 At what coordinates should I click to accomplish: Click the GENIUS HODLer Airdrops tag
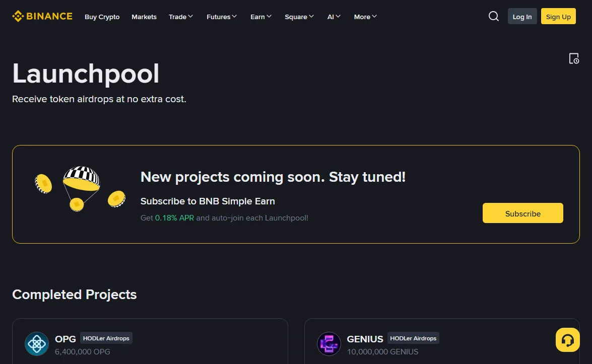(413, 338)
